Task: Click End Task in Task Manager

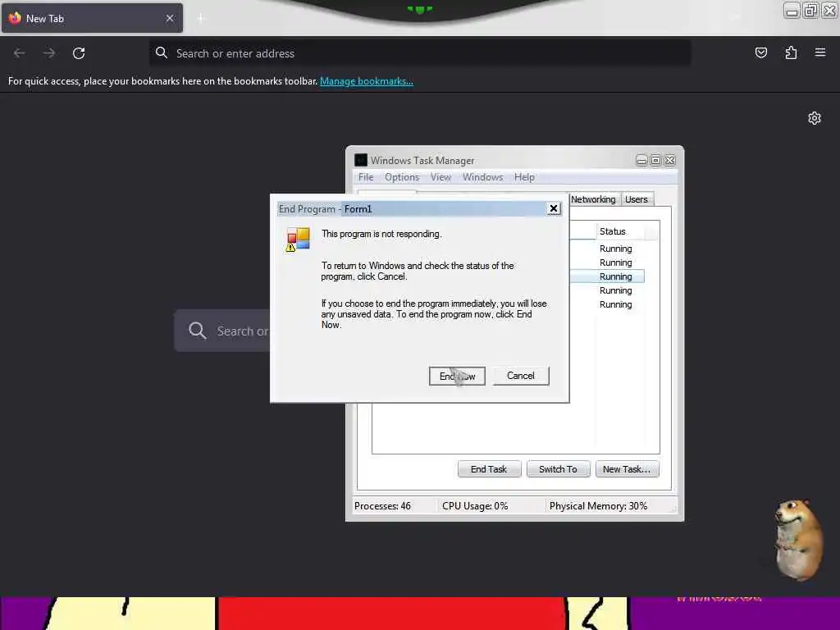Action: (489, 469)
